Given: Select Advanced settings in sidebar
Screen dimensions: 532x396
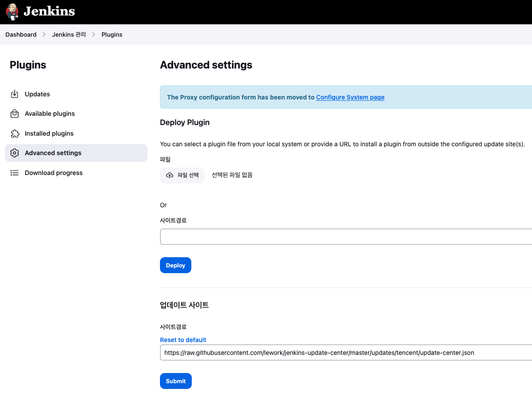Looking at the screenshot, I should pyautogui.click(x=76, y=153).
